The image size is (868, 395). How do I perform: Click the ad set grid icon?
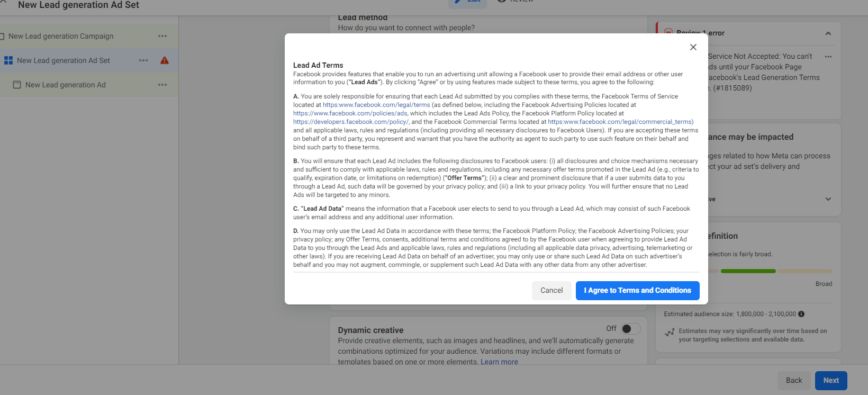[x=8, y=60]
